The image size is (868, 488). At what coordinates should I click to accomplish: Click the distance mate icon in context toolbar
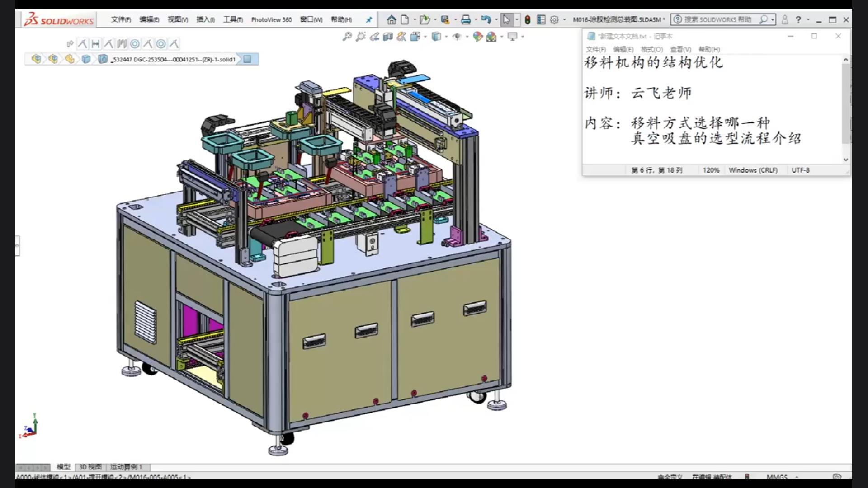coord(95,44)
